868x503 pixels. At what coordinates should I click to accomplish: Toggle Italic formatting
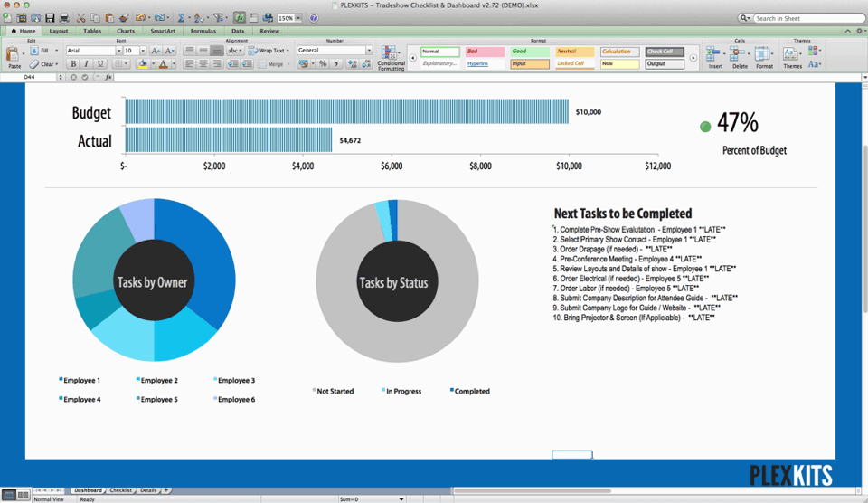[87, 64]
